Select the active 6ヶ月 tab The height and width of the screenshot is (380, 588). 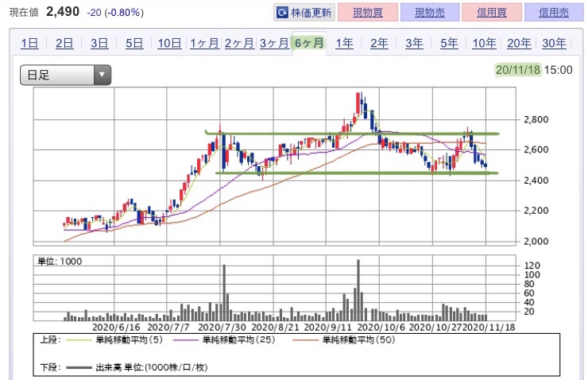pyautogui.click(x=309, y=44)
